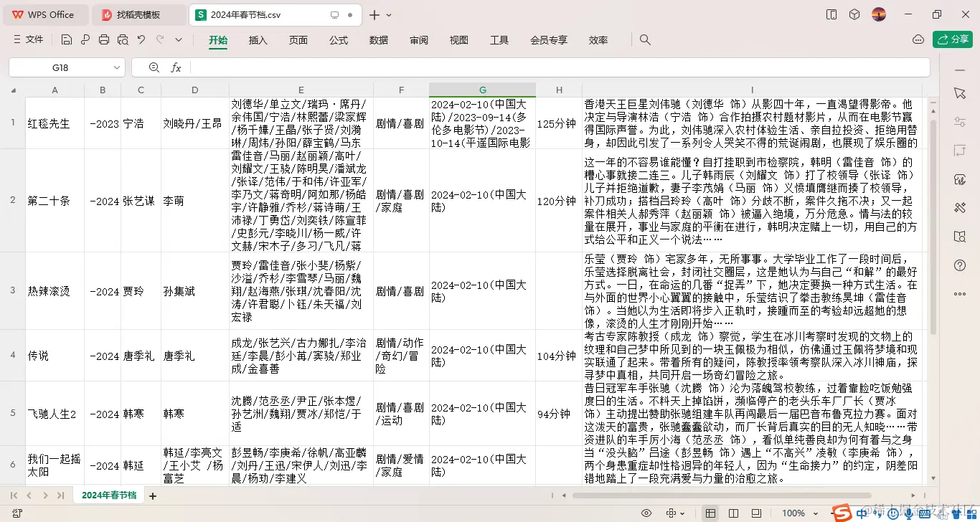Add a new sheet with plus button
This screenshot has height=522, width=980.
(x=152, y=495)
